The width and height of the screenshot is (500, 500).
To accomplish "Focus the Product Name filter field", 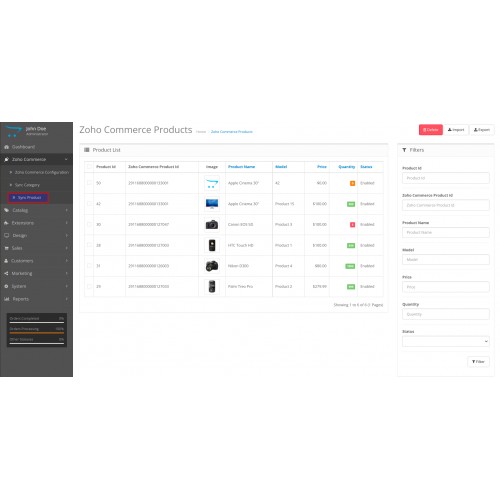I will [x=446, y=232].
